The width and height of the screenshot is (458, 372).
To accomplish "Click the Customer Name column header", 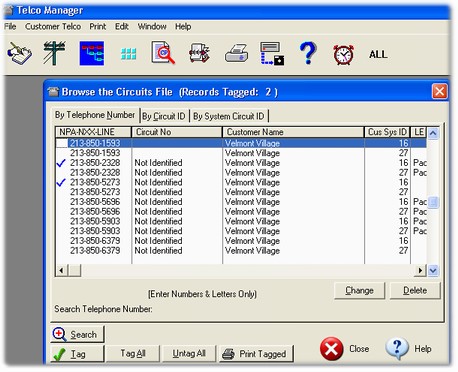I will (x=293, y=132).
